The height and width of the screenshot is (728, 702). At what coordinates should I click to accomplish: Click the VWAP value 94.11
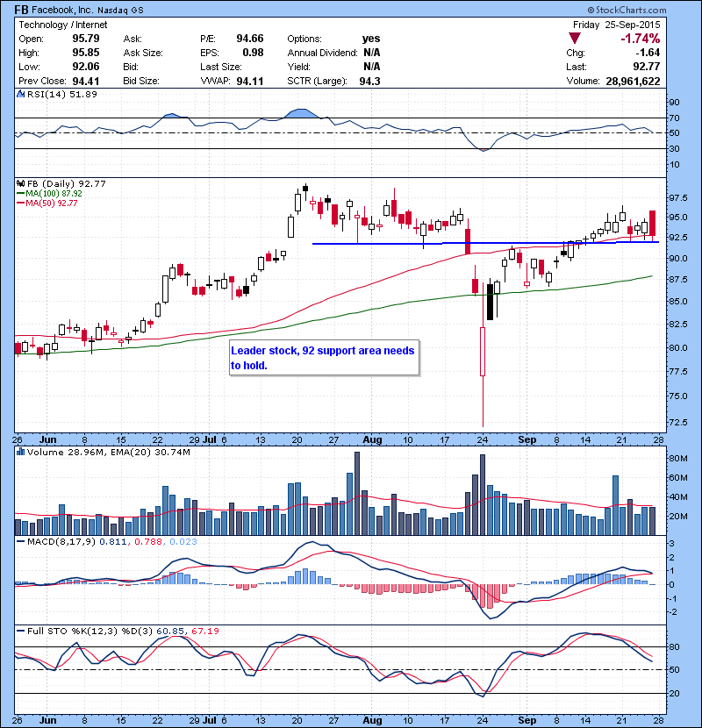coord(249,82)
